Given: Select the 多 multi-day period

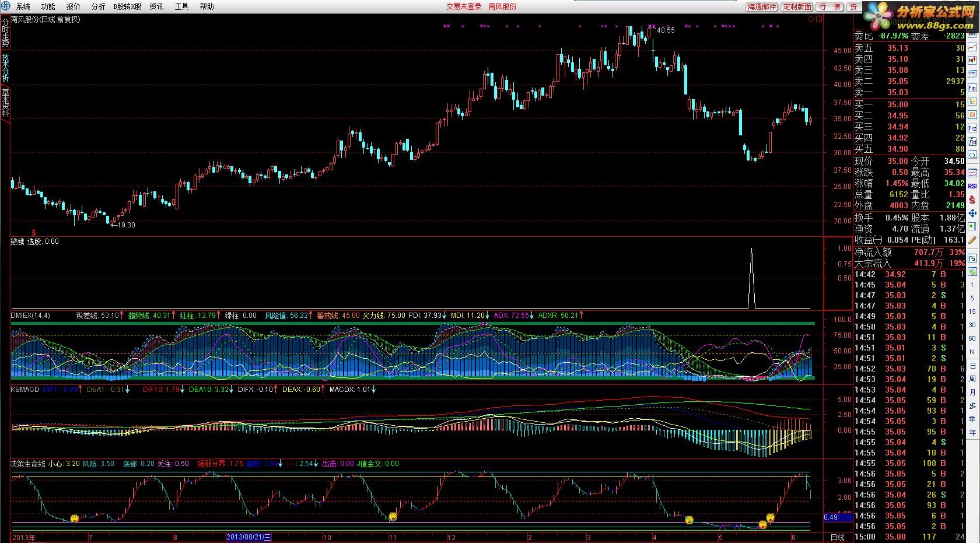Looking at the screenshot, I should (x=972, y=406).
